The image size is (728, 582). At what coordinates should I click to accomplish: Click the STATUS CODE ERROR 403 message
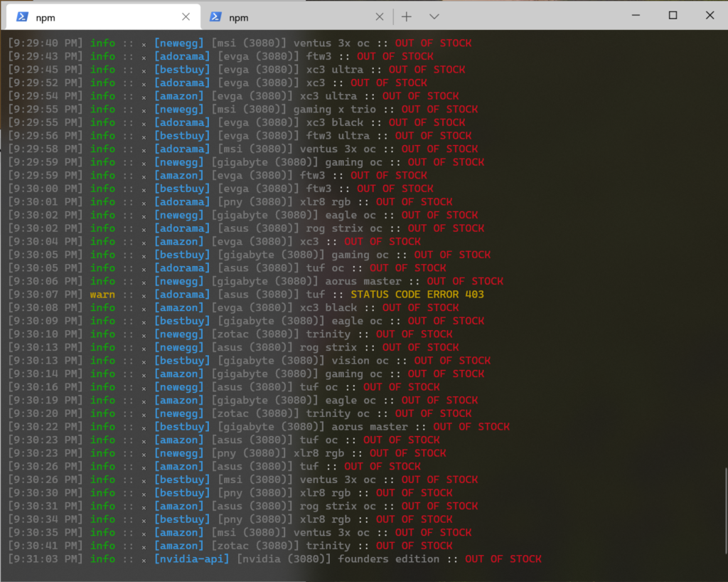(x=417, y=295)
